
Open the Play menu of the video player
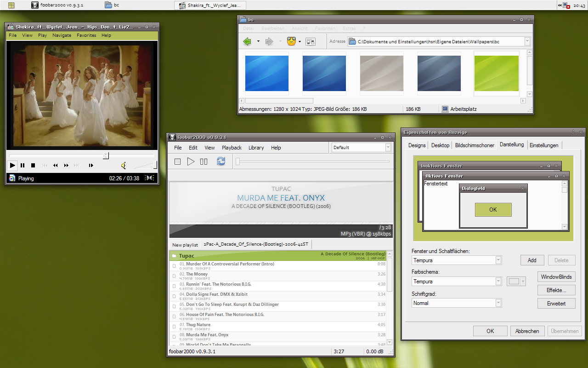(x=43, y=35)
